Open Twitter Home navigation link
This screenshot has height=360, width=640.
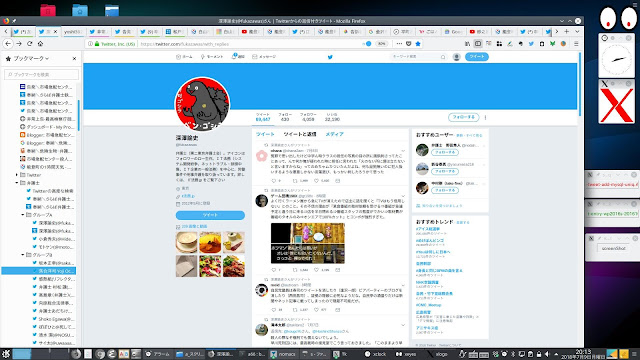pos(184,57)
